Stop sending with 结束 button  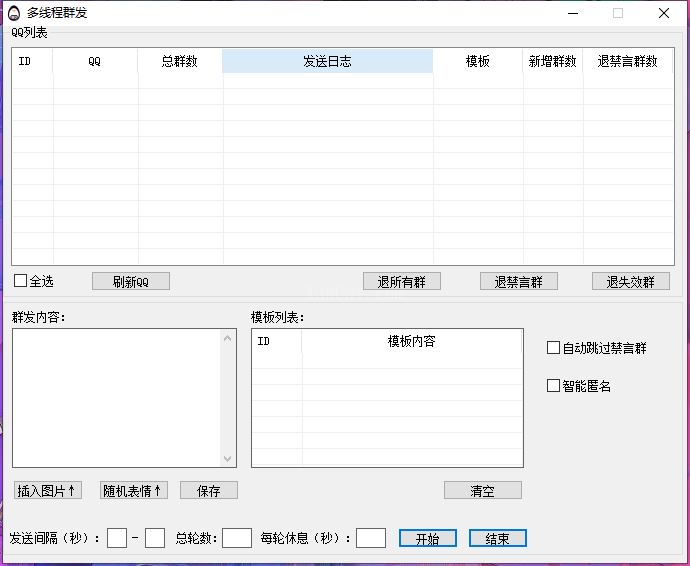[497, 538]
